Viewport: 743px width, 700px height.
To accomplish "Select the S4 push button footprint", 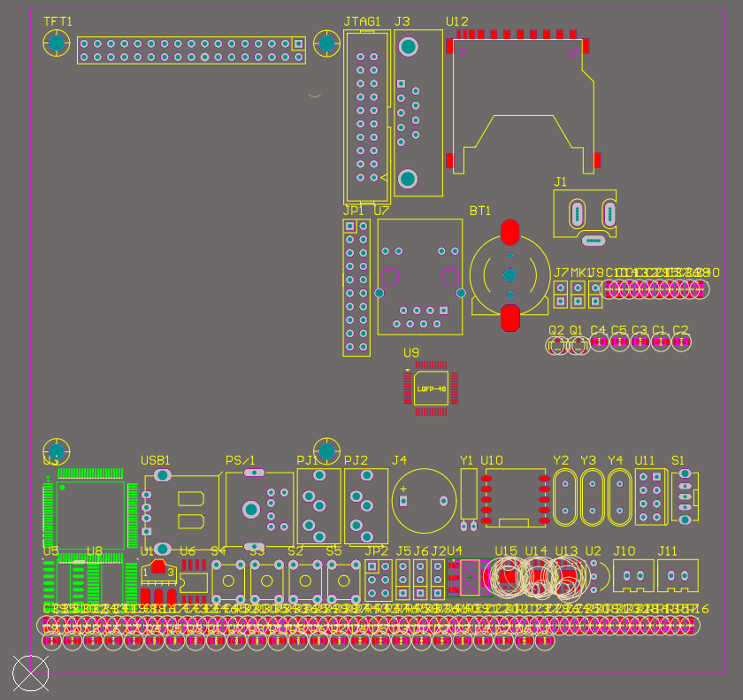I will pos(228,581).
